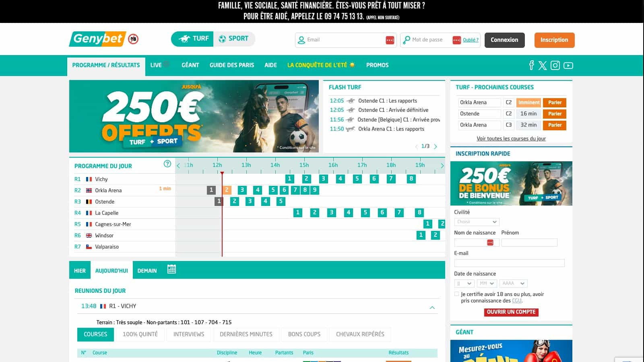Open the LIVE menu item
Image resolution: width=644 pixels, height=362 pixels.
pyautogui.click(x=160, y=65)
